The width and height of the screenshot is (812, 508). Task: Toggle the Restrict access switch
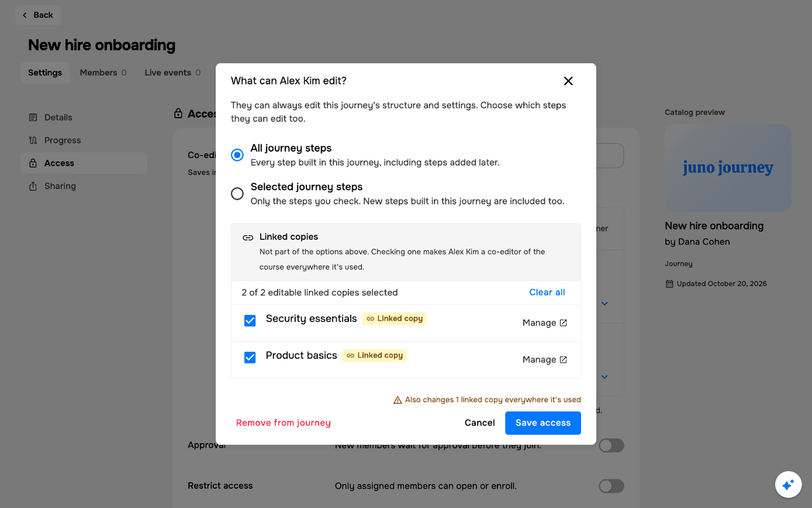click(x=612, y=486)
